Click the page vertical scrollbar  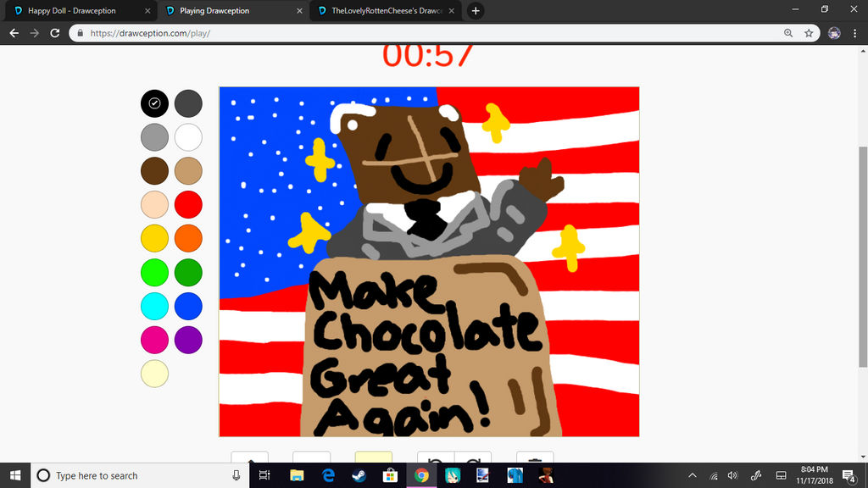click(863, 256)
